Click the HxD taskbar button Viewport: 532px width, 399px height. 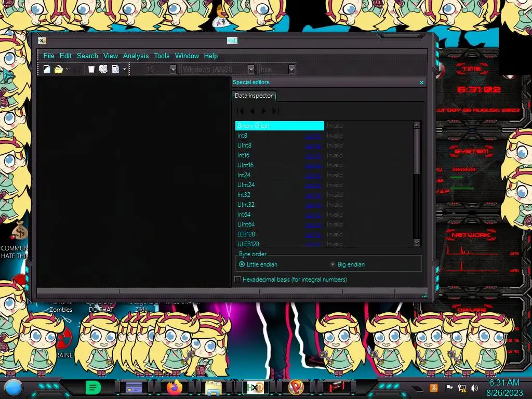click(256, 388)
